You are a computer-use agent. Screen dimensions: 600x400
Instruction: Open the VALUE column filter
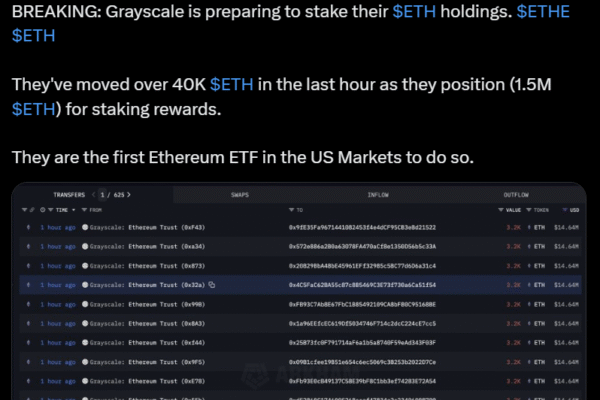point(501,210)
